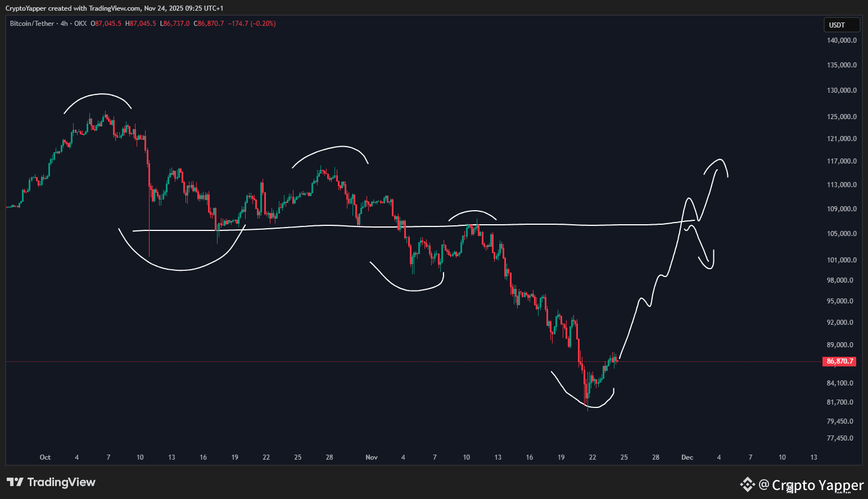Click the red last-price label 86,870.7
This screenshot has height=499, width=868.
pos(839,361)
